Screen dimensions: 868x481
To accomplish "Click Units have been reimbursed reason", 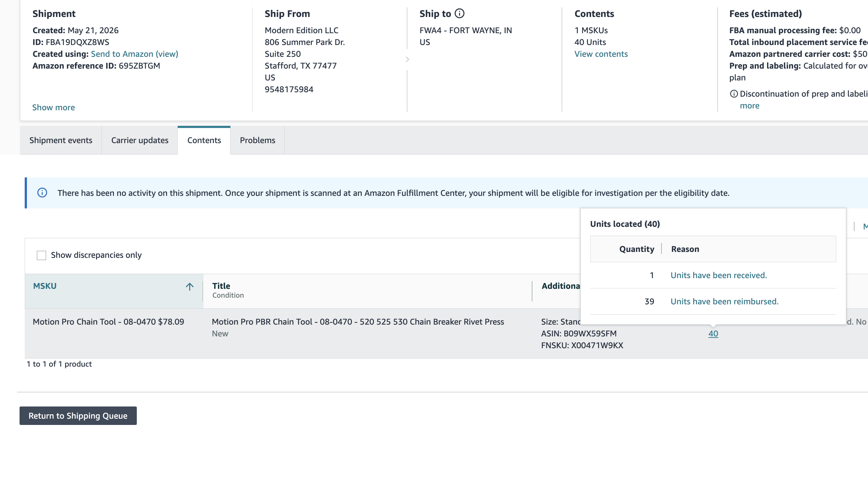I will [x=725, y=301].
